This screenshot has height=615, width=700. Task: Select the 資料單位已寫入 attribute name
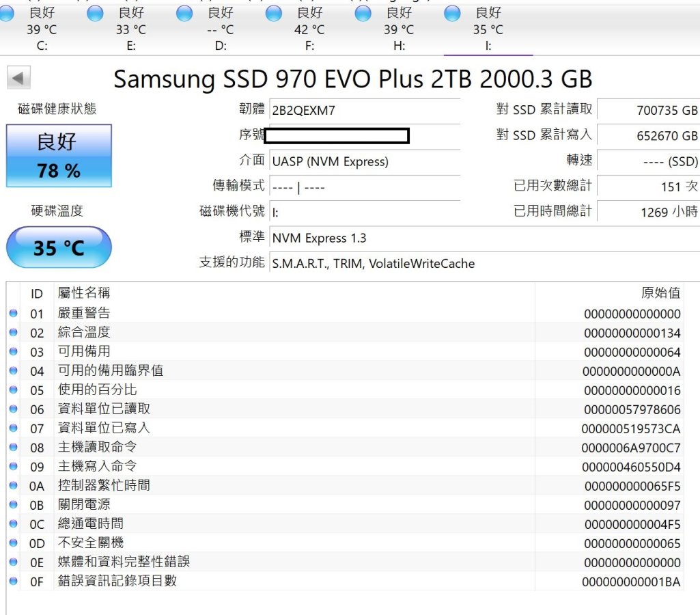coord(104,428)
